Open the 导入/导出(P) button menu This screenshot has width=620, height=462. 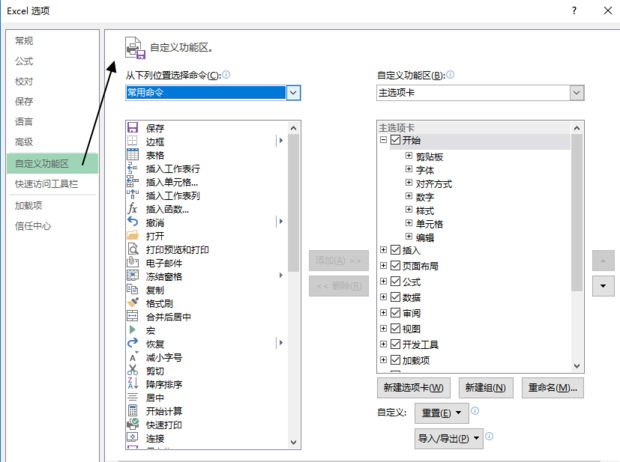tap(449, 438)
